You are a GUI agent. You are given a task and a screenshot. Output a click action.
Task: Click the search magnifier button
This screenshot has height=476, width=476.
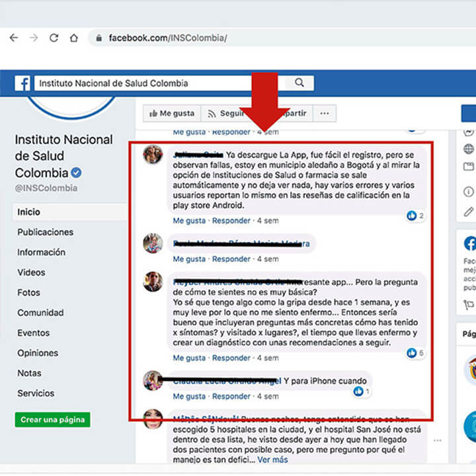tap(299, 83)
